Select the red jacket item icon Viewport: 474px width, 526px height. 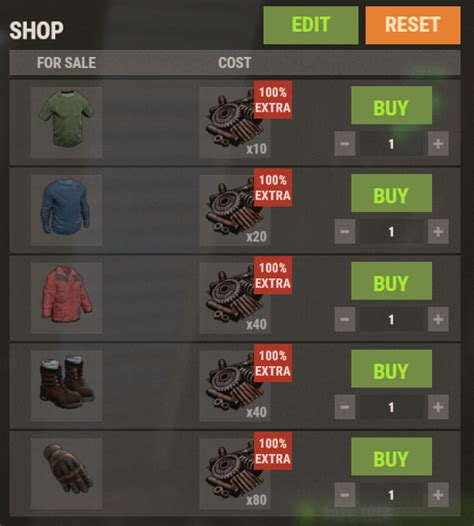click(x=66, y=298)
